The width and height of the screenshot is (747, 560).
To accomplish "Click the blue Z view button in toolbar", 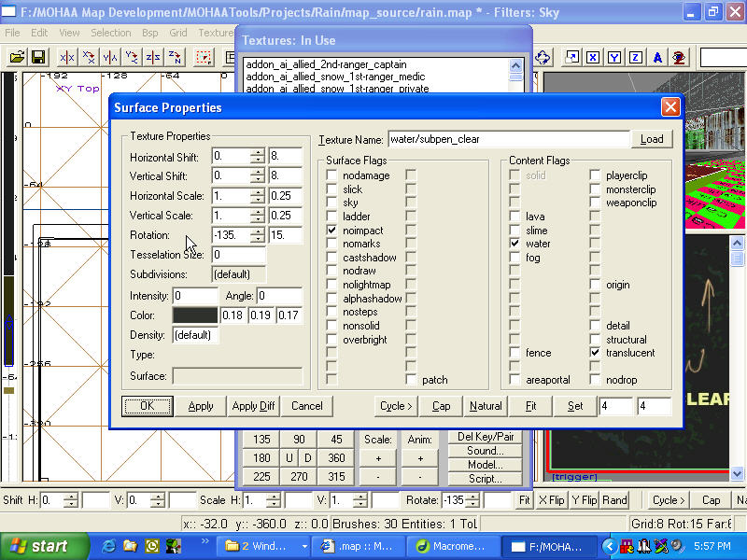I will (x=636, y=57).
